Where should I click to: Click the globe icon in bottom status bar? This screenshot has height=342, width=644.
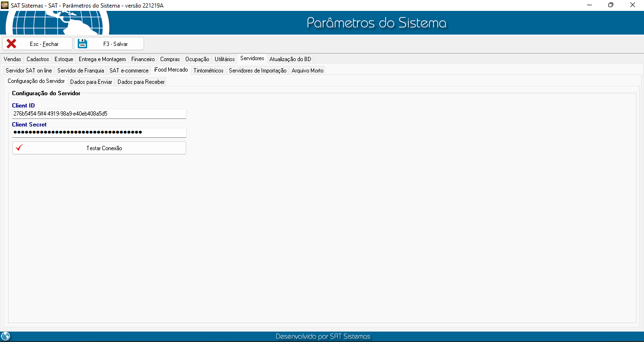pos(6,336)
